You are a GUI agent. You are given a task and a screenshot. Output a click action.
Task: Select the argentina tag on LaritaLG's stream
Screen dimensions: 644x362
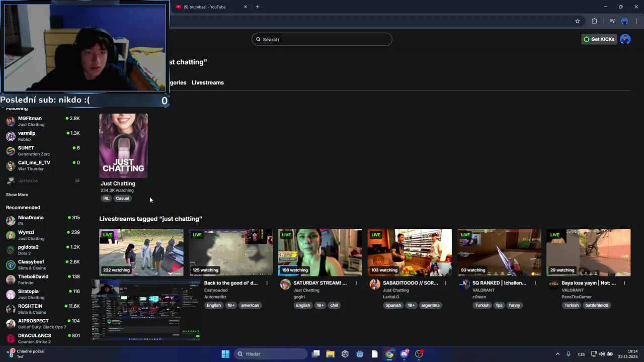(x=430, y=305)
